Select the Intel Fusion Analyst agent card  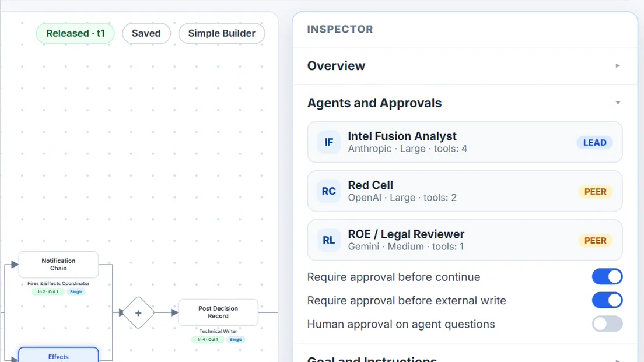point(464,142)
